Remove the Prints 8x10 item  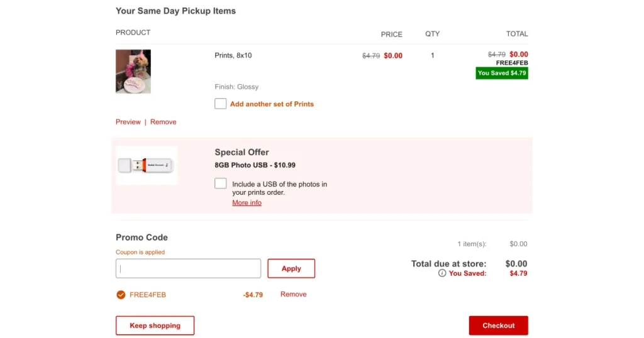coord(163,122)
